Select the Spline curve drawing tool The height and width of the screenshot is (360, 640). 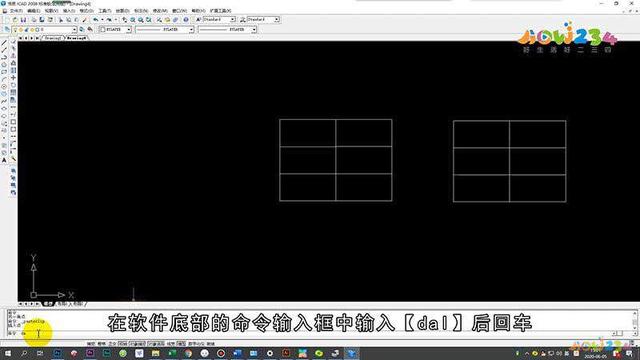coord(4,102)
